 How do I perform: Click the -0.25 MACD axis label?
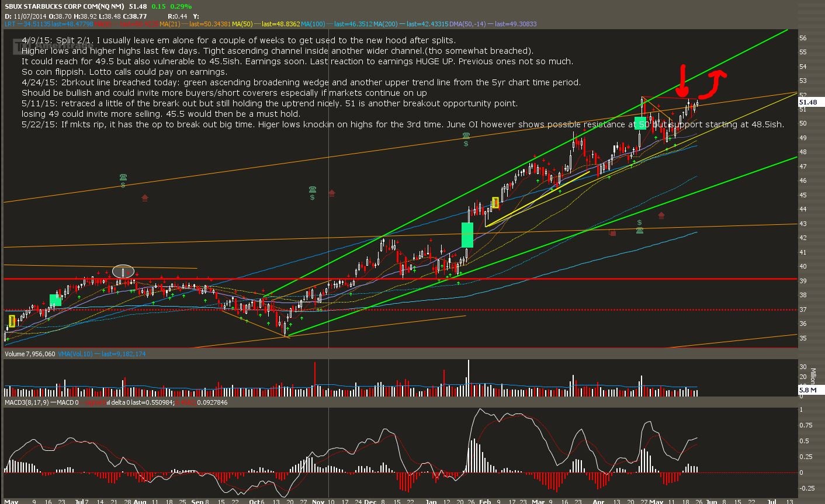[x=806, y=488]
